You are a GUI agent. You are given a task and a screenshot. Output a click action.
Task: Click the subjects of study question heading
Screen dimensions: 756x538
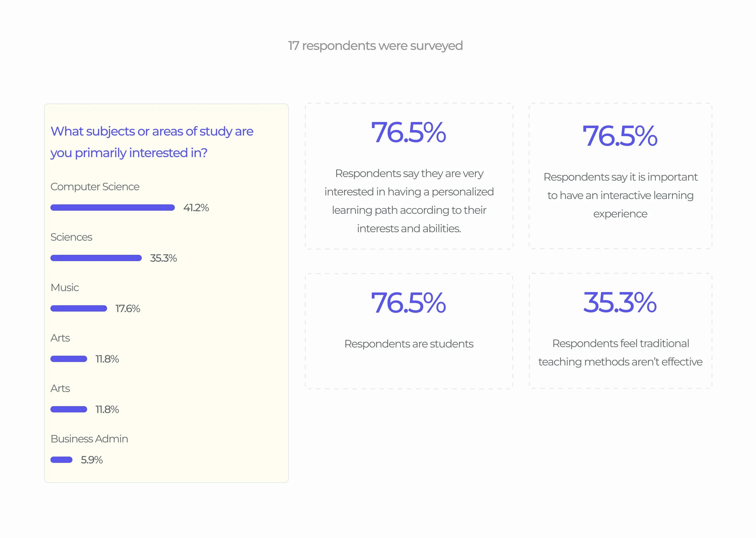coord(152,142)
